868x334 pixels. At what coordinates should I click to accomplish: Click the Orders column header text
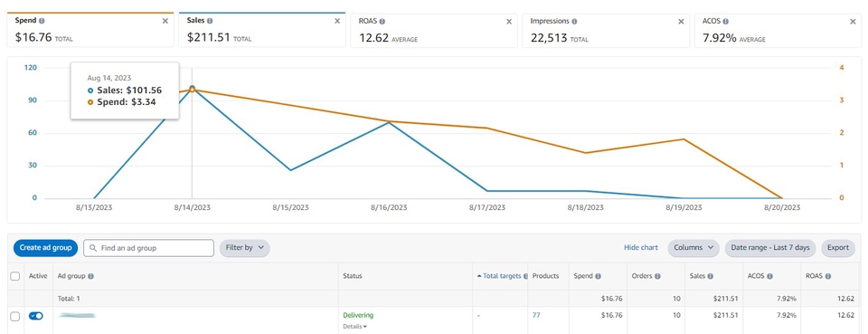point(642,276)
